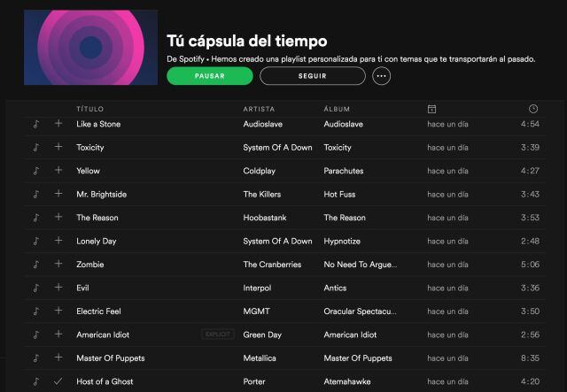Save Zombie using the plus icon
This screenshot has height=392, width=567.
(58, 264)
